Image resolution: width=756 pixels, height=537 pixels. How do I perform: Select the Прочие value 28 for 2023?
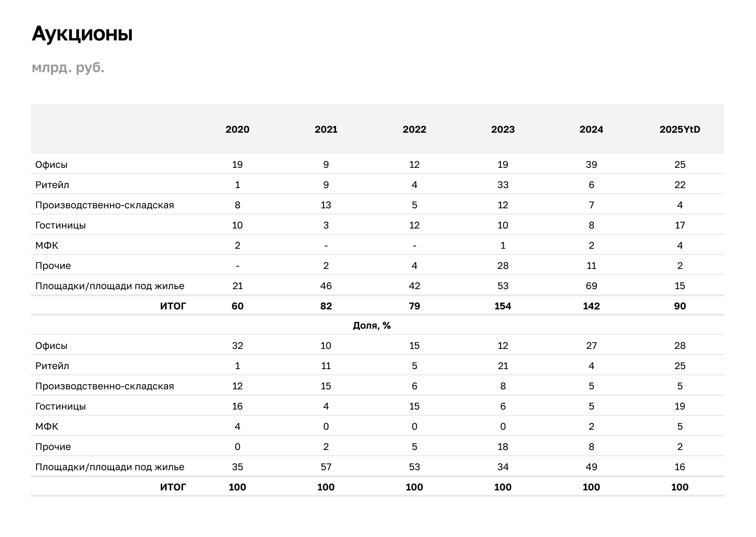(x=503, y=266)
